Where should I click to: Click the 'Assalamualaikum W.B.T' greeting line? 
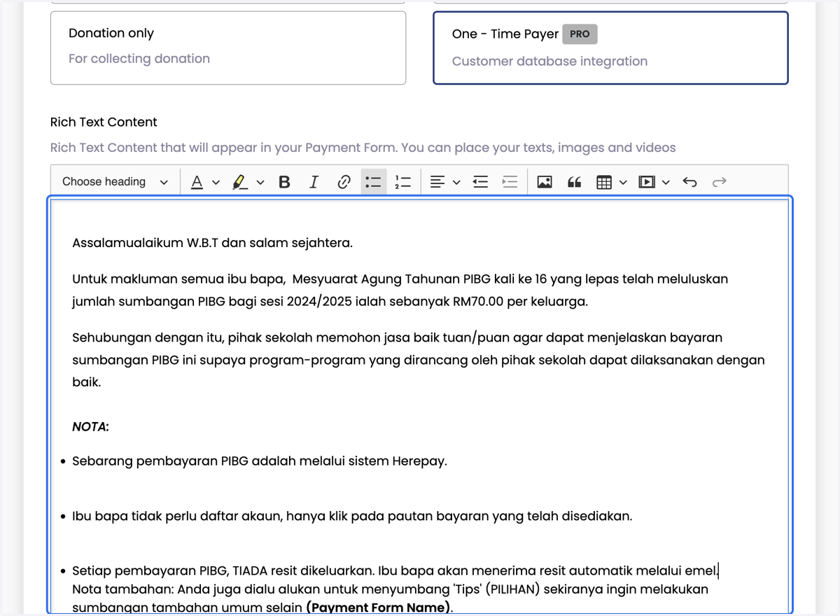tap(212, 243)
